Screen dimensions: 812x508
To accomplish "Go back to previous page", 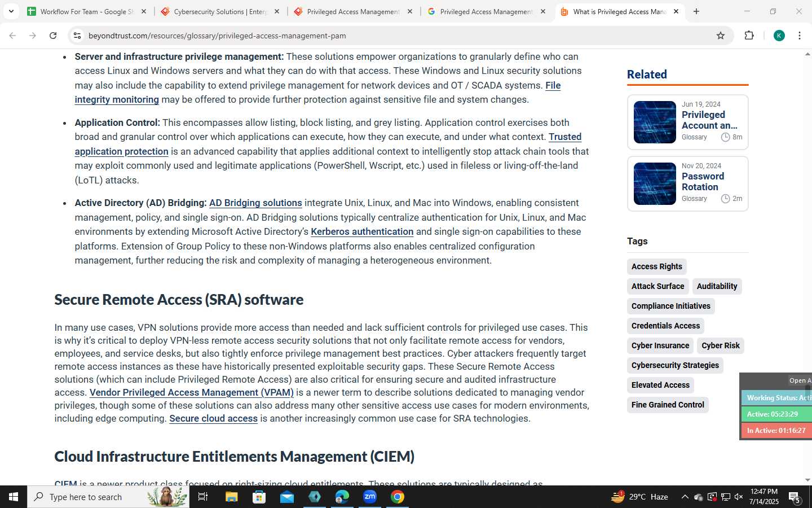I will (x=12, y=36).
